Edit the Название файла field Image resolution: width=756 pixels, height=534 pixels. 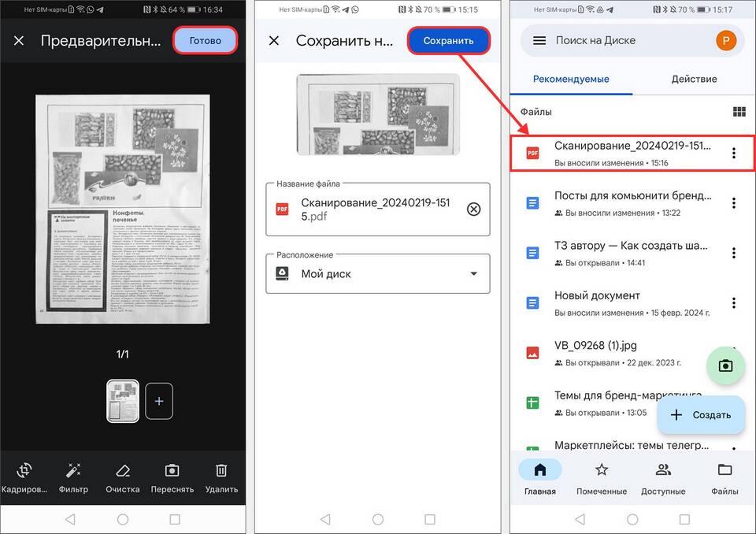click(377, 209)
